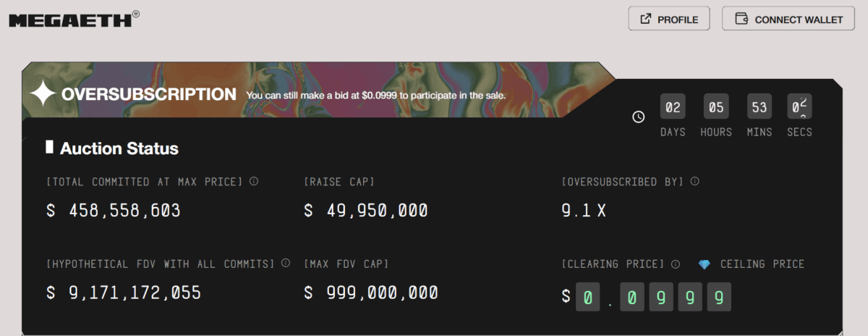
Task: Open the Profile page
Action: 669,20
